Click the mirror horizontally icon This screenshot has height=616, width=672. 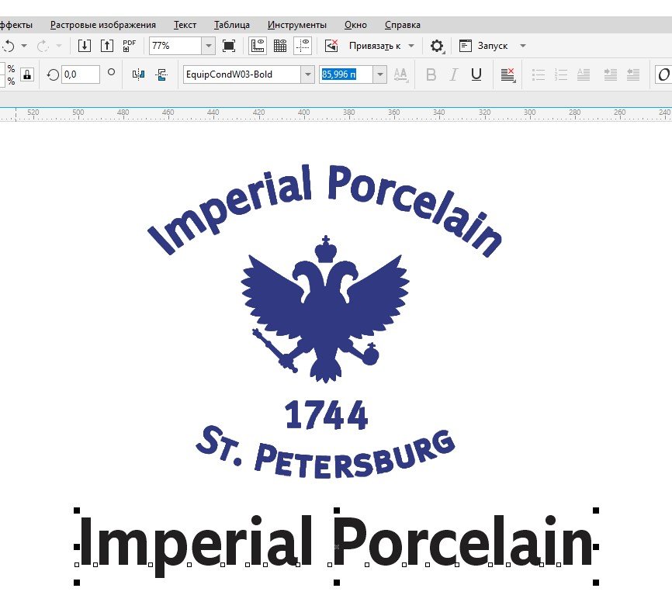pos(138,74)
